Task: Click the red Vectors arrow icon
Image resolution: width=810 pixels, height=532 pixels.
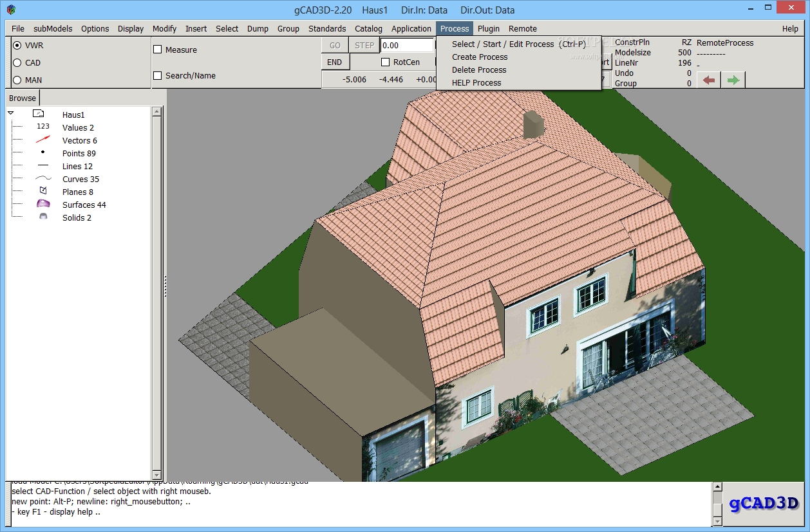Action: (x=43, y=140)
